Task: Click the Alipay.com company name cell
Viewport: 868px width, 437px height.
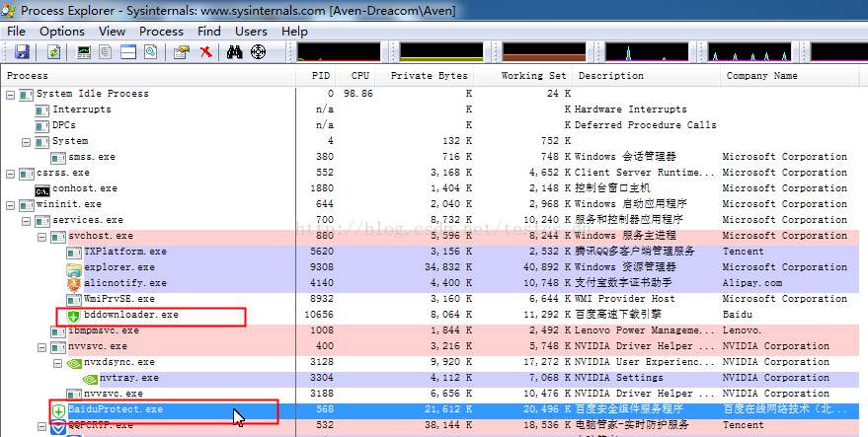Action: click(x=752, y=284)
